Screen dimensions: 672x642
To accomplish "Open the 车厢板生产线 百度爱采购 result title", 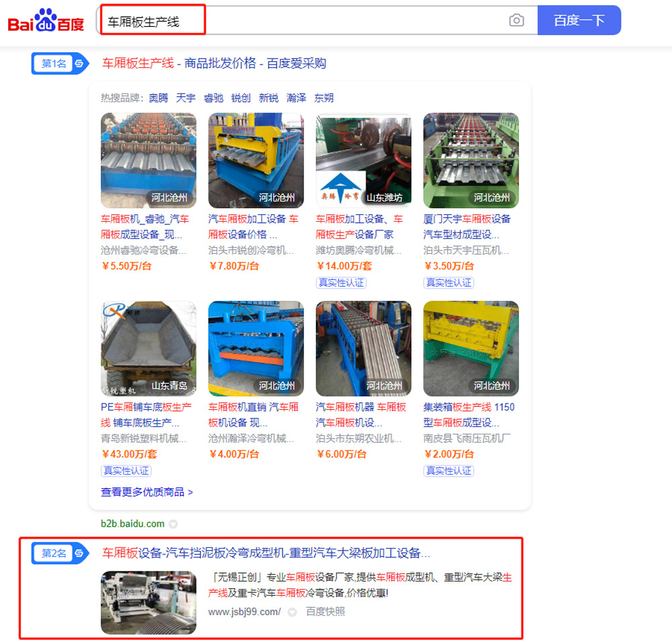I will click(x=214, y=63).
